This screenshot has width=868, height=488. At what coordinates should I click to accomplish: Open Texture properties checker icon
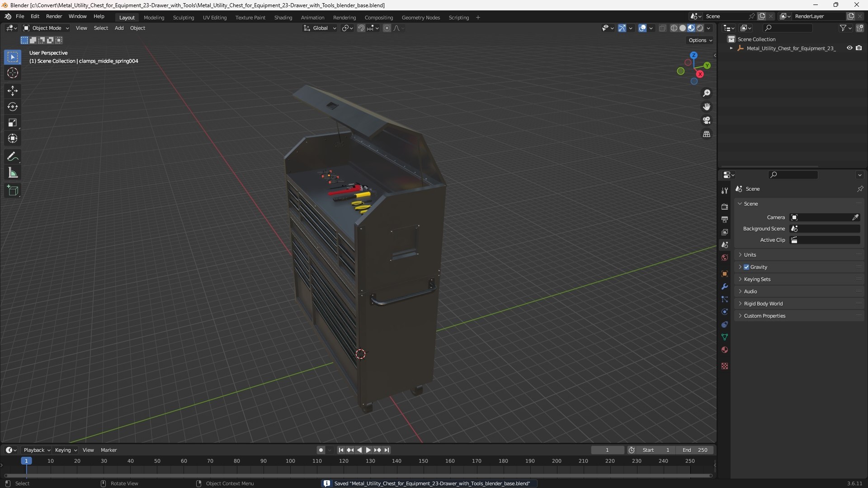pyautogui.click(x=725, y=366)
